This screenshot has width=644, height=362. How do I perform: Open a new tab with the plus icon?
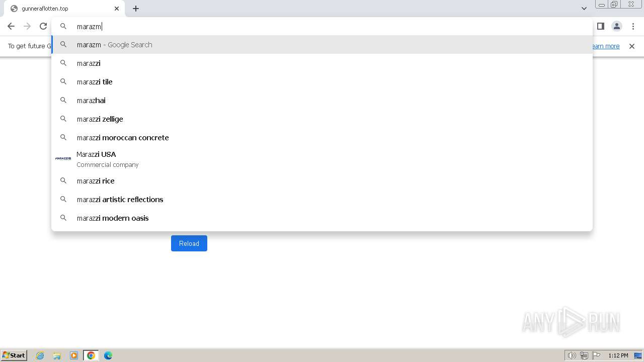pos(136,9)
